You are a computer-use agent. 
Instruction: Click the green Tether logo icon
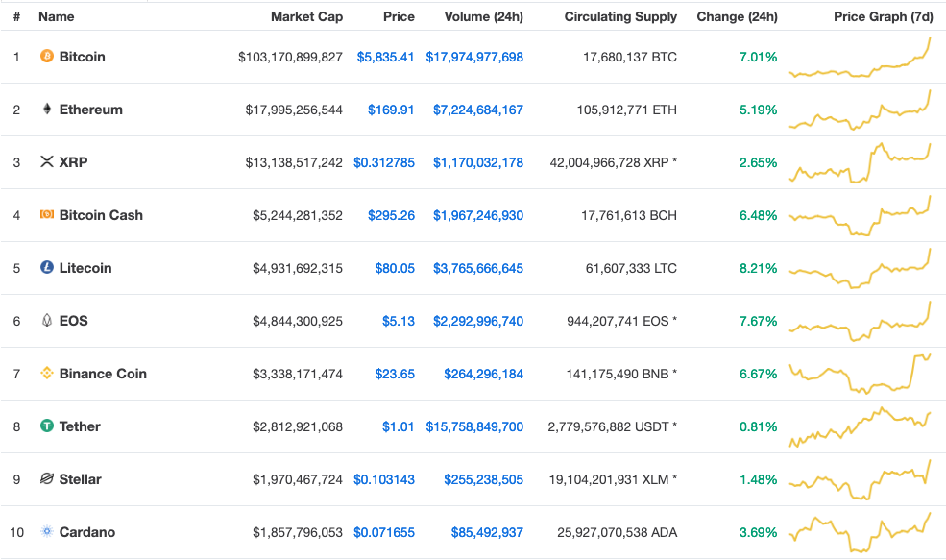tap(46, 426)
